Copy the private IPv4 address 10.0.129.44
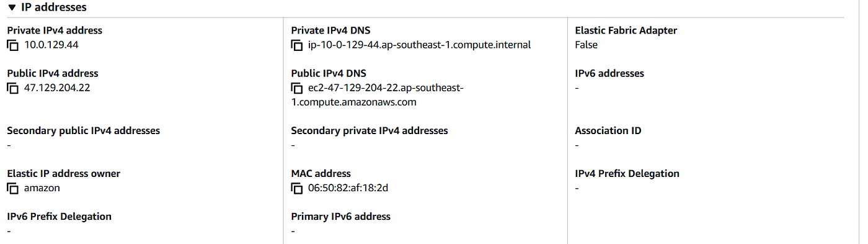 [x=12, y=45]
